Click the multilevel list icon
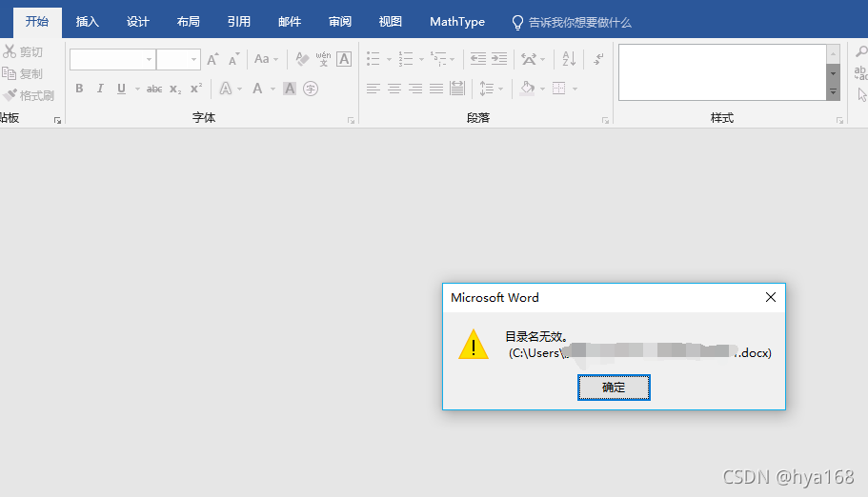 click(438, 59)
